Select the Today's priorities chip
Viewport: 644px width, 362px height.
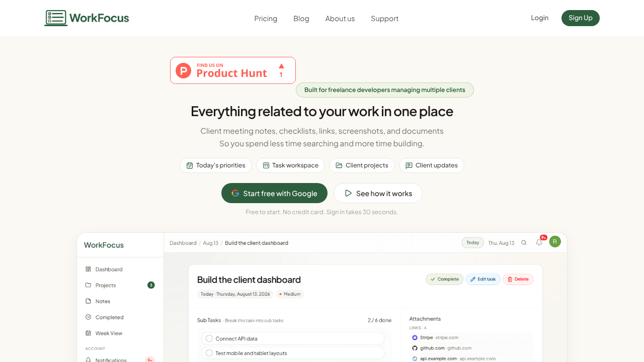click(216, 165)
